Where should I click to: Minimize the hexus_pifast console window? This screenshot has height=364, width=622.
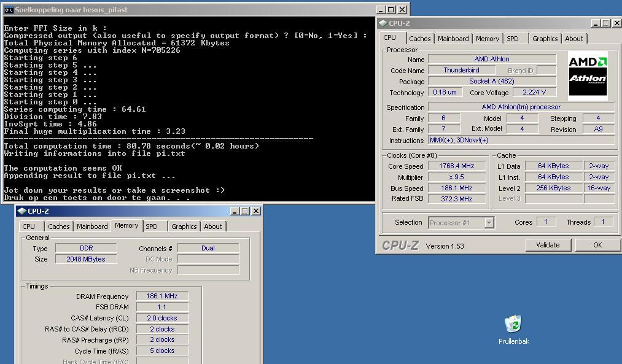pyautogui.click(x=381, y=10)
